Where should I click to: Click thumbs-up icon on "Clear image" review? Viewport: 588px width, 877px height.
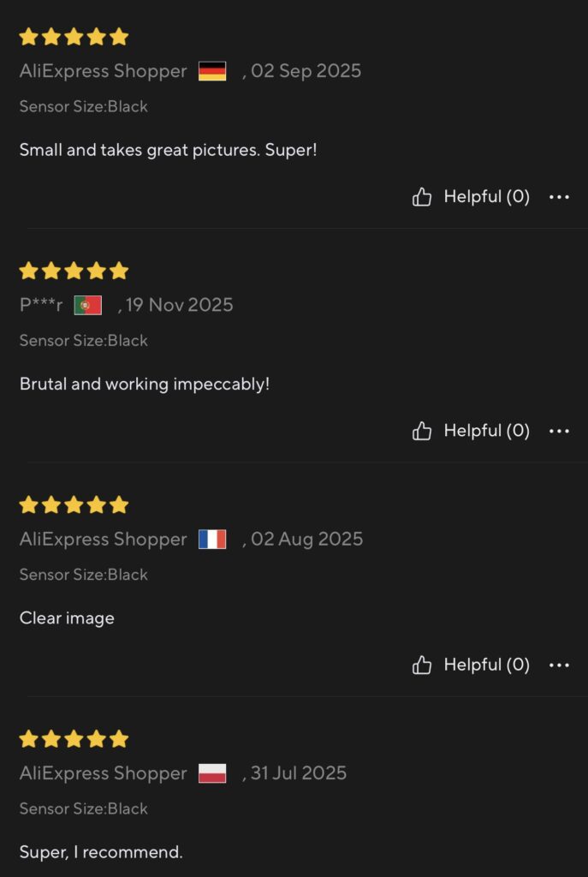(x=422, y=665)
